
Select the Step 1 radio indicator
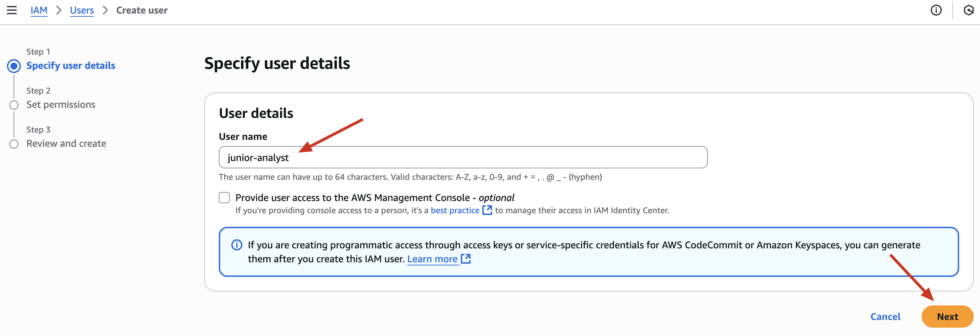click(x=14, y=66)
